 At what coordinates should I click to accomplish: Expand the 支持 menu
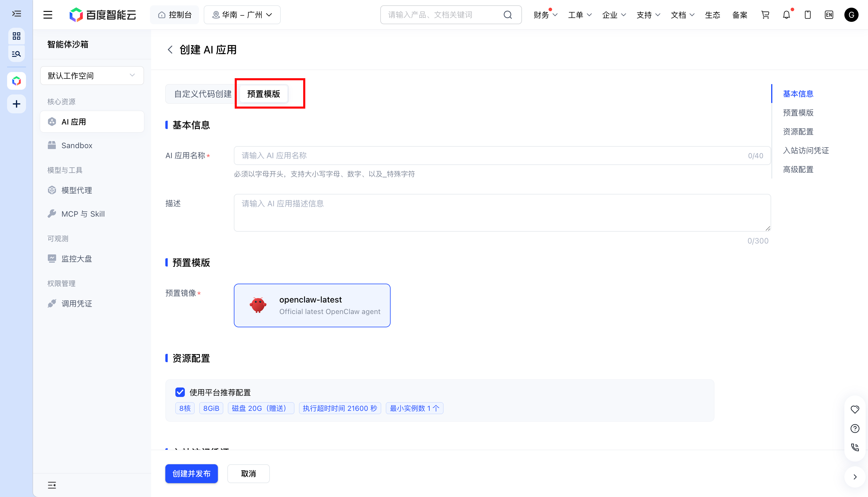point(648,15)
